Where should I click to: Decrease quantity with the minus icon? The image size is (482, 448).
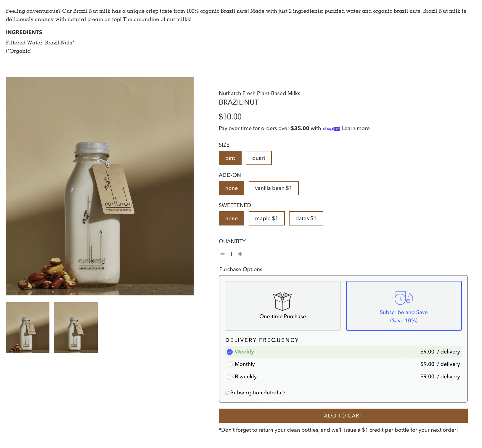[222, 254]
